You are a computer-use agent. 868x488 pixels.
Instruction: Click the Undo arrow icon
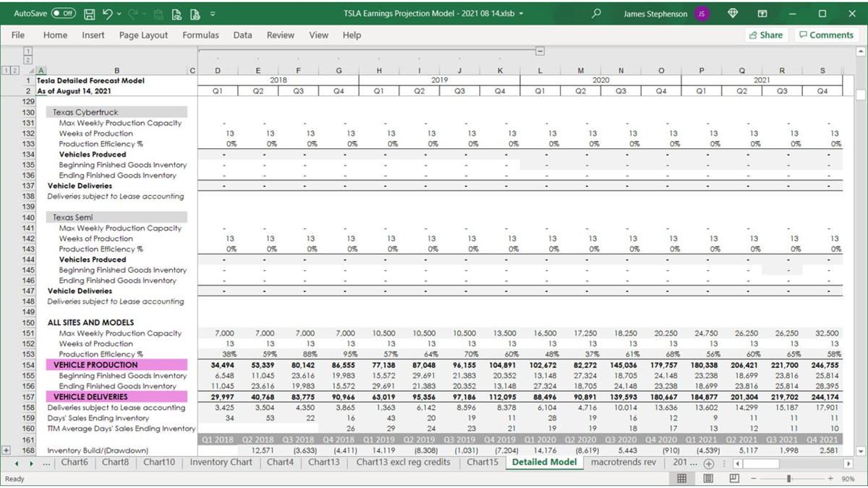point(108,14)
